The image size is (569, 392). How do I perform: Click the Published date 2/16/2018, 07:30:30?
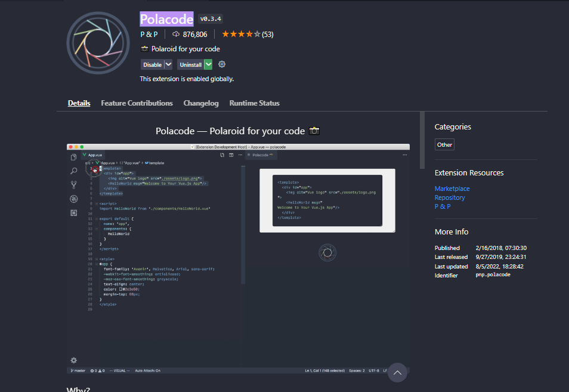(x=501, y=248)
